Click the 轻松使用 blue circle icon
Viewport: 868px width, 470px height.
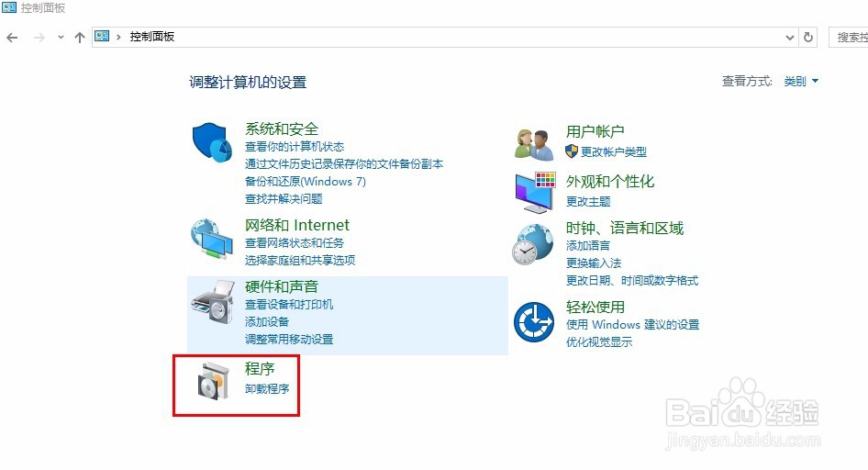pyautogui.click(x=534, y=322)
